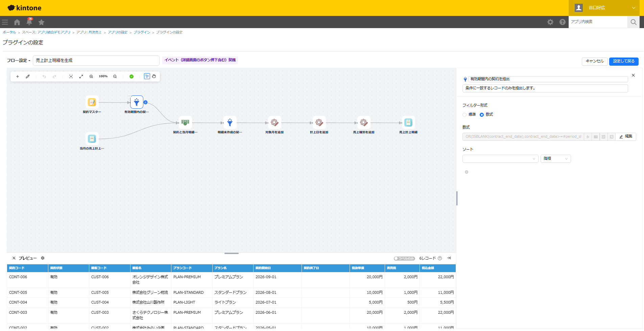The image size is (644, 331).
Task: Toggle the ラベルのみ switch
Action: point(404,258)
